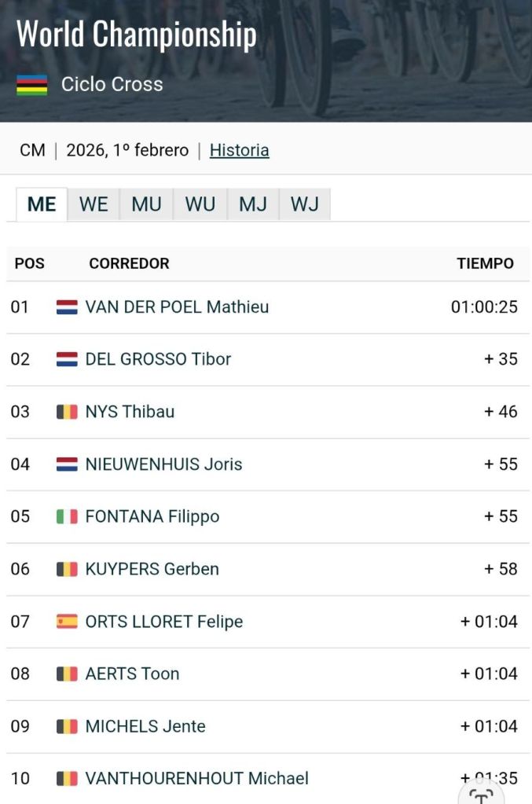532x804 pixels.
Task: View AERTS Toon rider page
Action: point(132,674)
